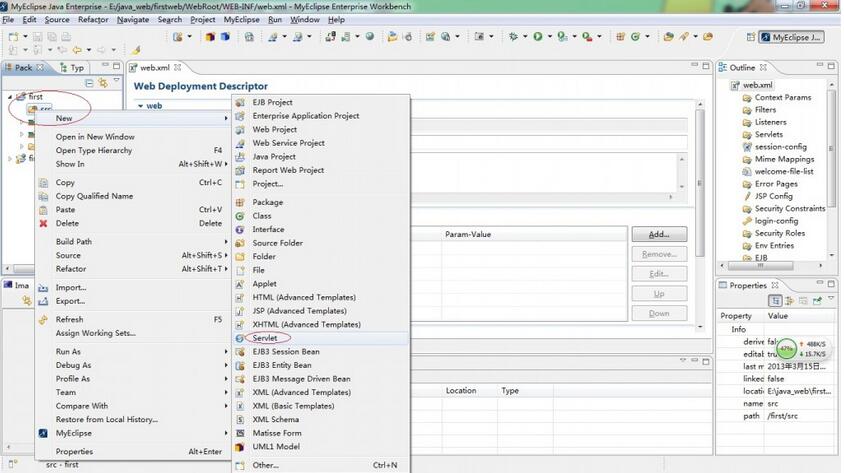This screenshot has width=844, height=473.
Task: Click the Remove... button
Action: pos(659,254)
